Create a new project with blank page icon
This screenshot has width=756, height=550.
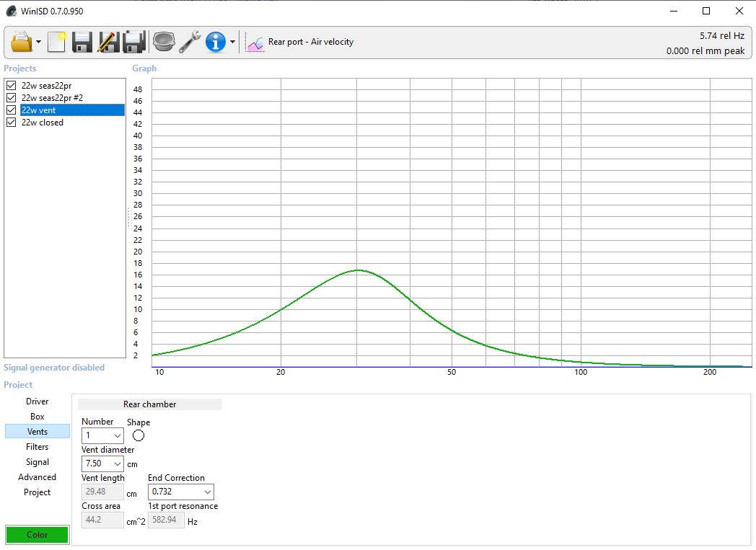(x=57, y=42)
